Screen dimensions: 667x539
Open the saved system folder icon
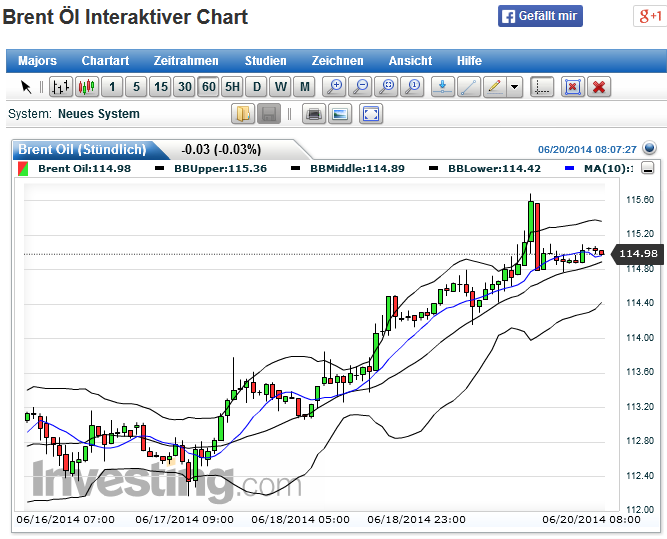[243, 114]
